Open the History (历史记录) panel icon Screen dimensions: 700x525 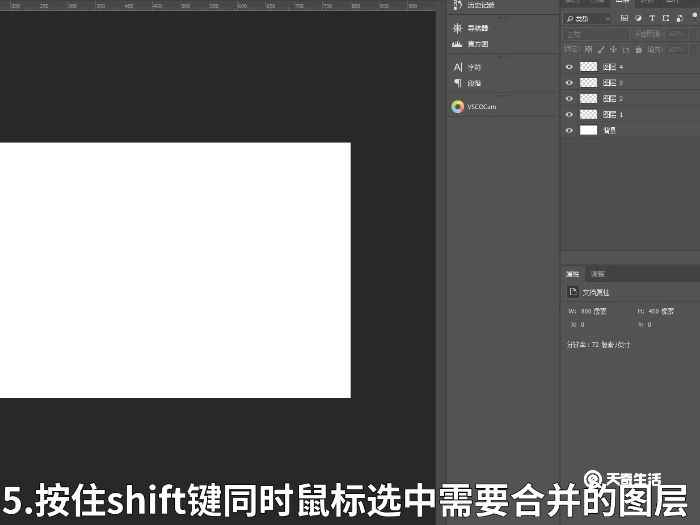click(457, 5)
